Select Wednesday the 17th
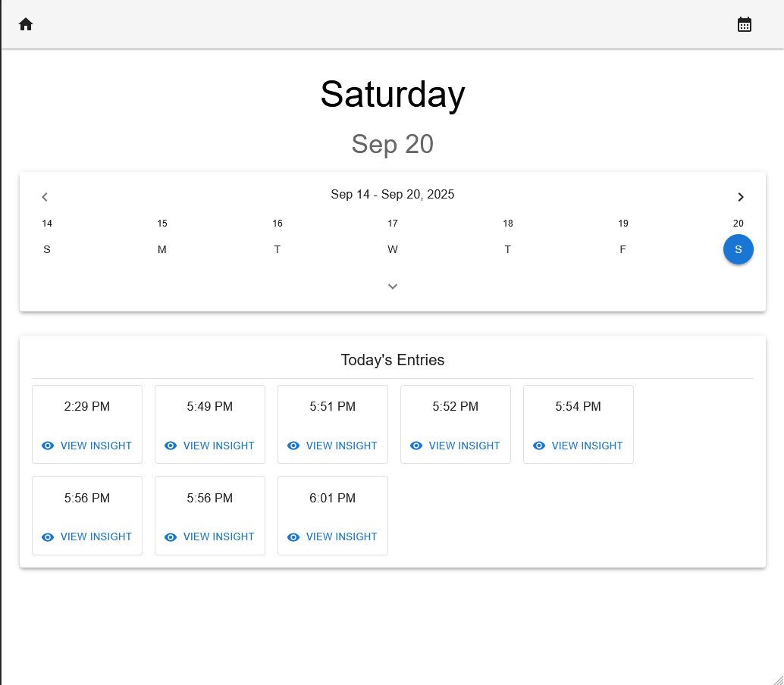Viewport: 784px width, 685px height. point(393,249)
